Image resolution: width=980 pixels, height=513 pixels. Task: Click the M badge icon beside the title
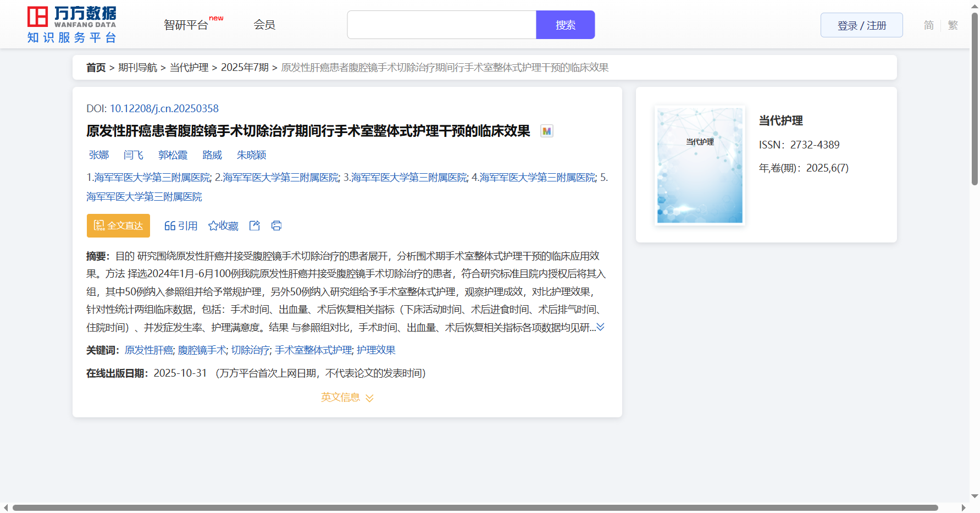(546, 131)
